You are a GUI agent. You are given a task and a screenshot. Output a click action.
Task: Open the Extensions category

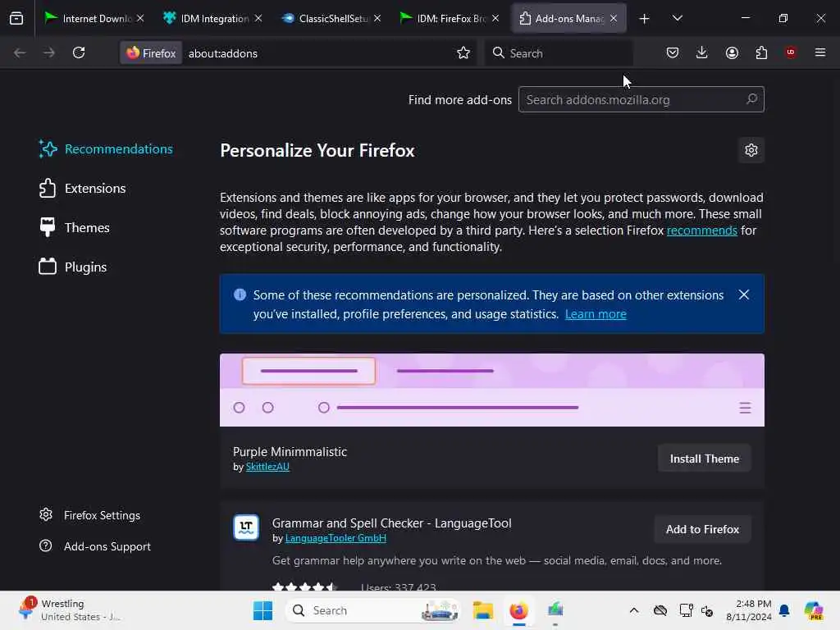tap(83, 189)
